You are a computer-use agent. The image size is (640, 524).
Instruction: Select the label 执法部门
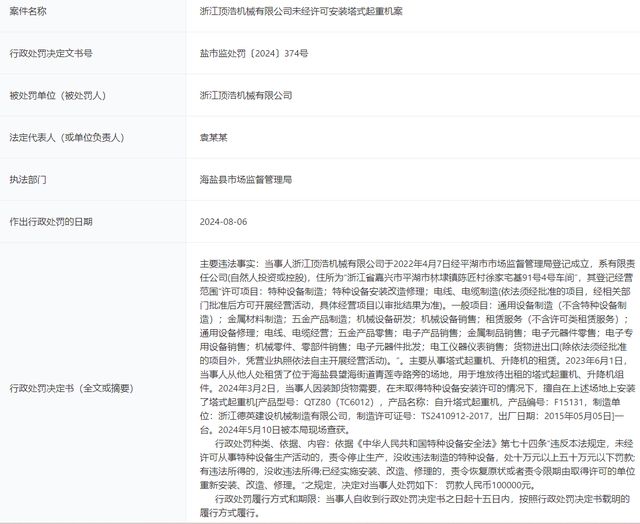click(28, 180)
